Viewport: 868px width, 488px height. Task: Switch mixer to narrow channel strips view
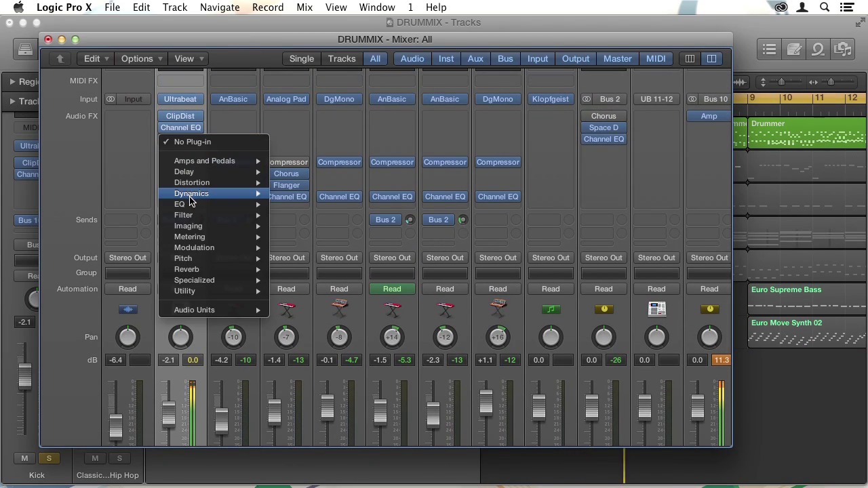pyautogui.click(x=690, y=59)
